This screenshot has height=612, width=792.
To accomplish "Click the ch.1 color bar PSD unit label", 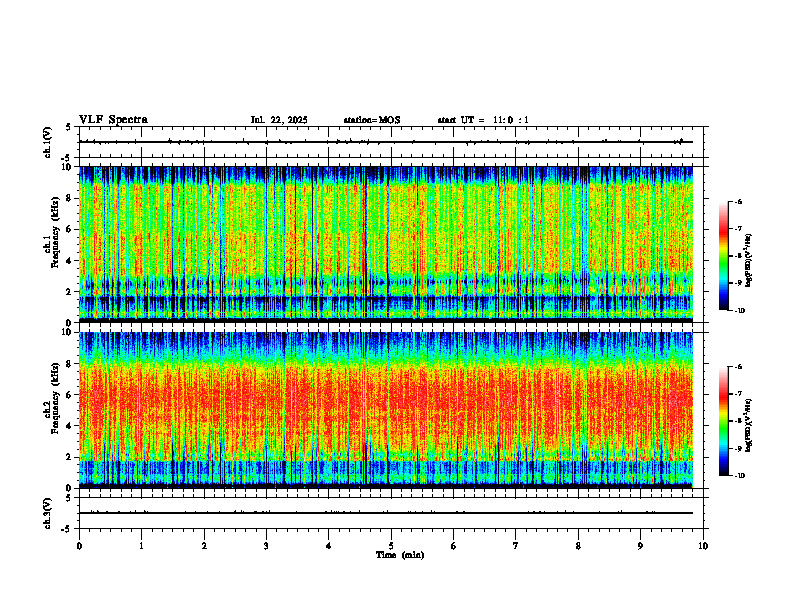I will pos(749,261).
